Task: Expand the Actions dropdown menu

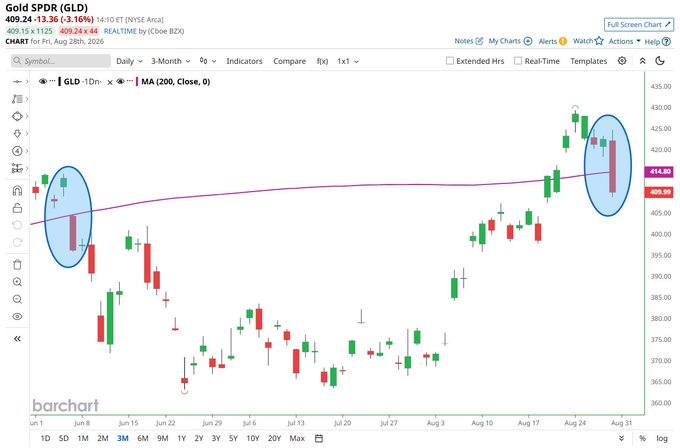Action: click(x=624, y=41)
